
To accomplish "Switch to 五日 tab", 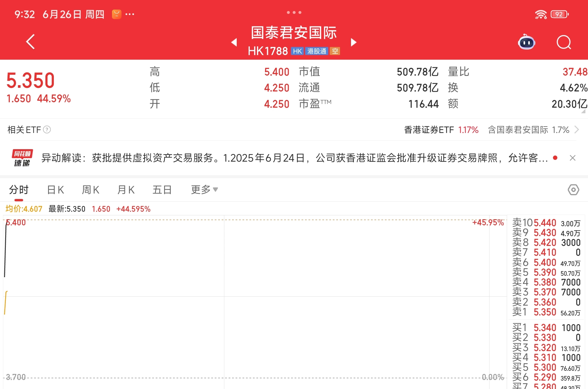I will pos(162,190).
